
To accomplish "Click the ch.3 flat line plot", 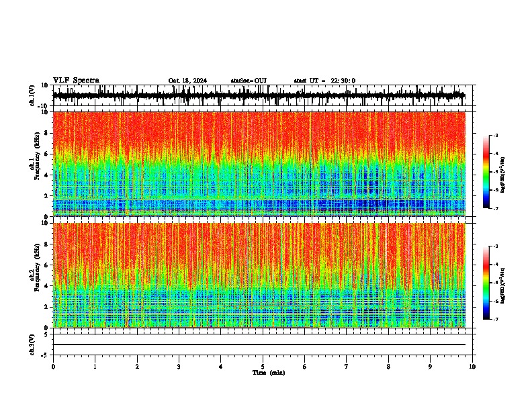I will [x=263, y=345].
